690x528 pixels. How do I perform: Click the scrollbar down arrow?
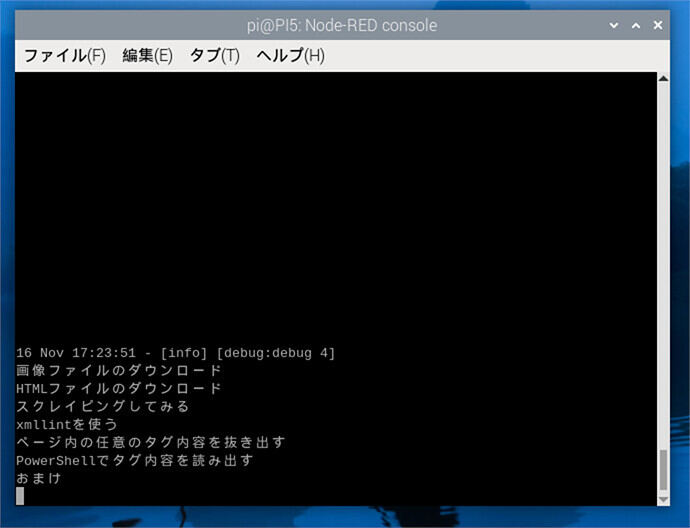(x=663, y=500)
